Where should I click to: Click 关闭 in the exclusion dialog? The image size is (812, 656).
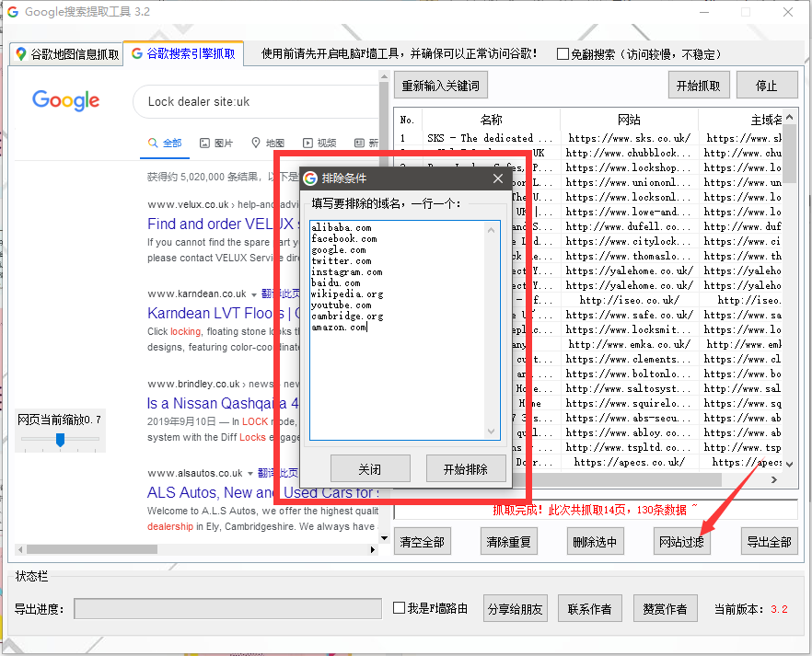click(x=370, y=468)
